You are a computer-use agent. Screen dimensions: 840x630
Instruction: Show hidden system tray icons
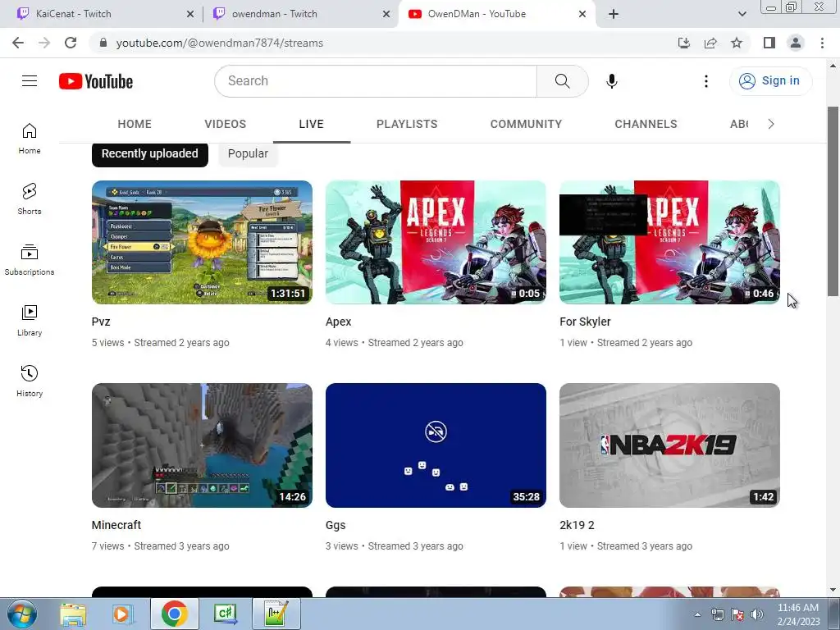pyautogui.click(x=697, y=614)
